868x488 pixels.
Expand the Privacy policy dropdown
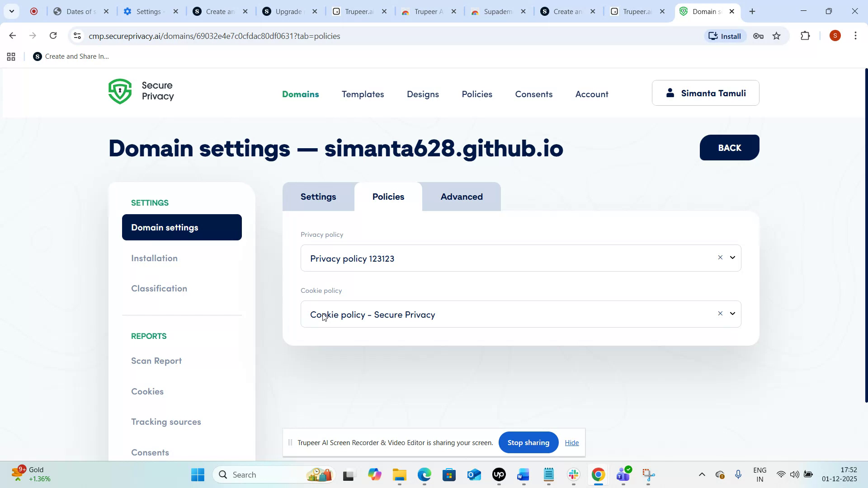(733, 258)
